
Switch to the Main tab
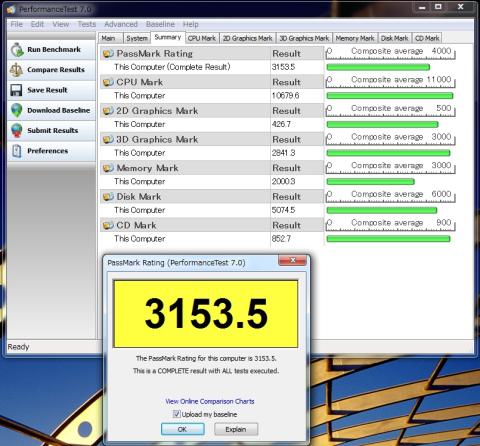[x=110, y=38]
